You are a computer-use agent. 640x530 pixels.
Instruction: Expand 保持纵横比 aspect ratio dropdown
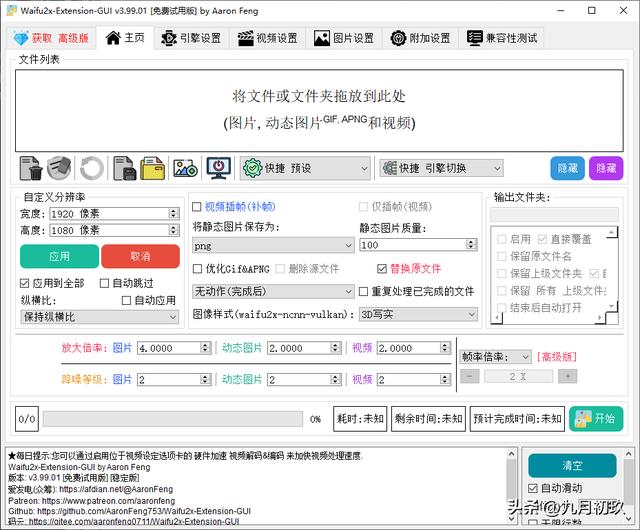(100, 317)
